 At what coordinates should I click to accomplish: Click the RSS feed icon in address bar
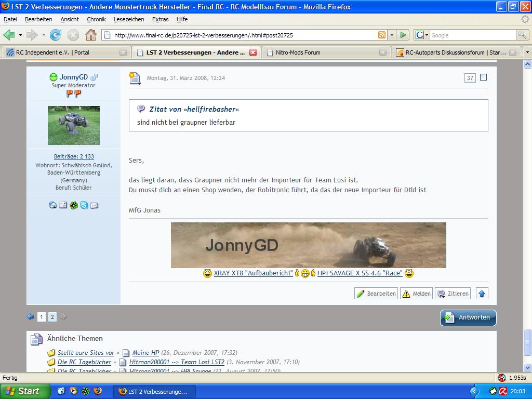pyautogui.click(x=382, y=35)
